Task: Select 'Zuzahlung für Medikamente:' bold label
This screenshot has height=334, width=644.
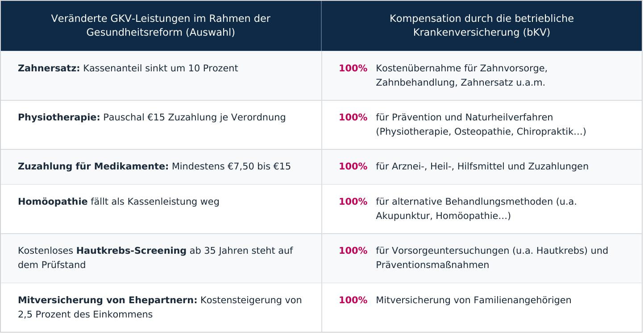Action: pos(93,166)
